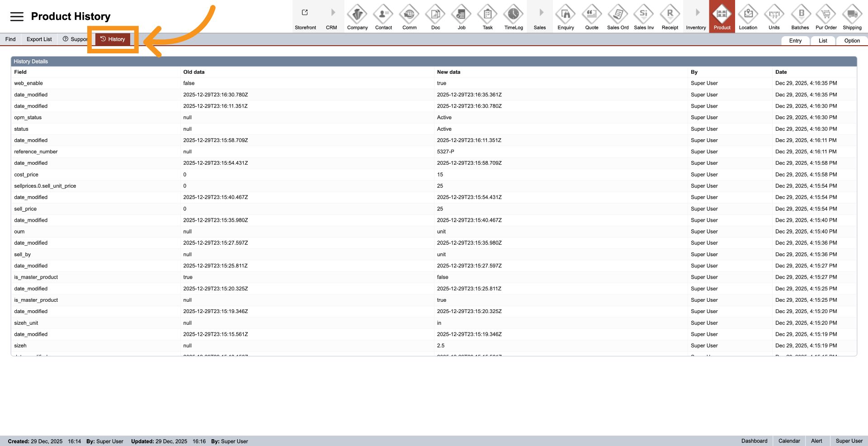Screen dimensions: 868x446
Task: Switch to the Entry tab
Action: (x=795, y=41)
